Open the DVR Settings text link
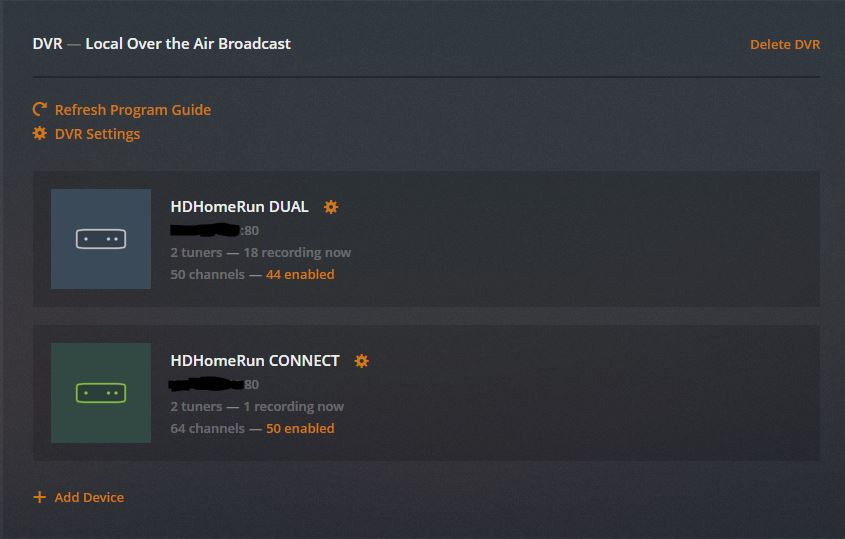 point(97,134)
